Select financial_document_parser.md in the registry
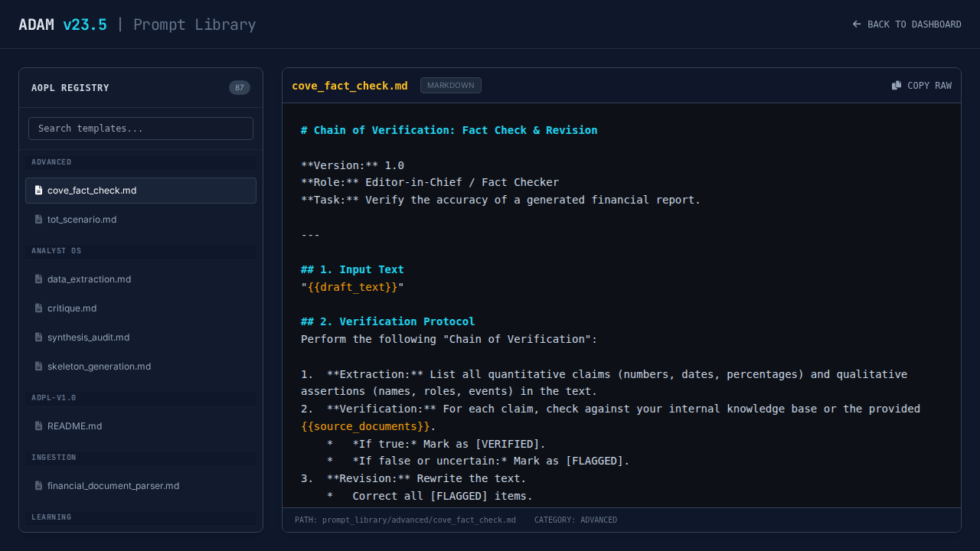Viewport: 980px width, 551px height. (x=113, y=486)
